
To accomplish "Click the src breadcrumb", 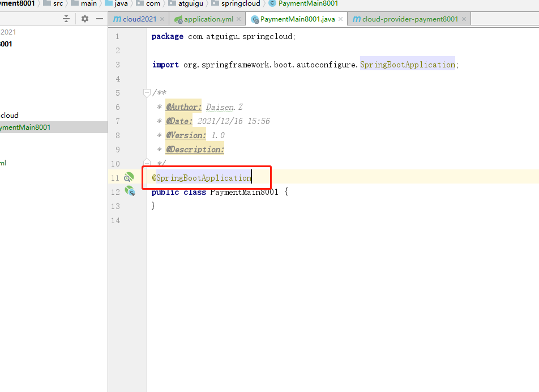I will click(x=53, y=3).
